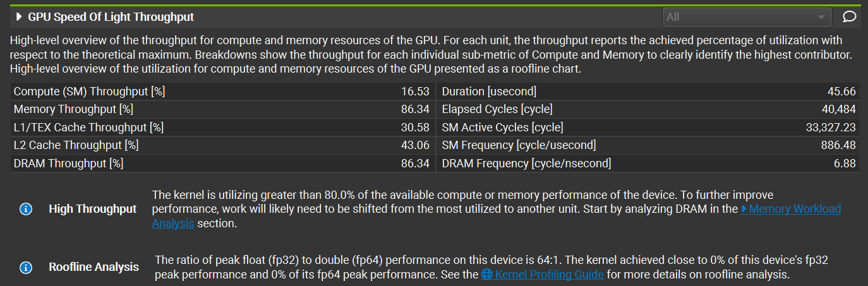Select the Elapsed Cycles [cycle] row
Screen dimensions: 868x286
point(648,109)
